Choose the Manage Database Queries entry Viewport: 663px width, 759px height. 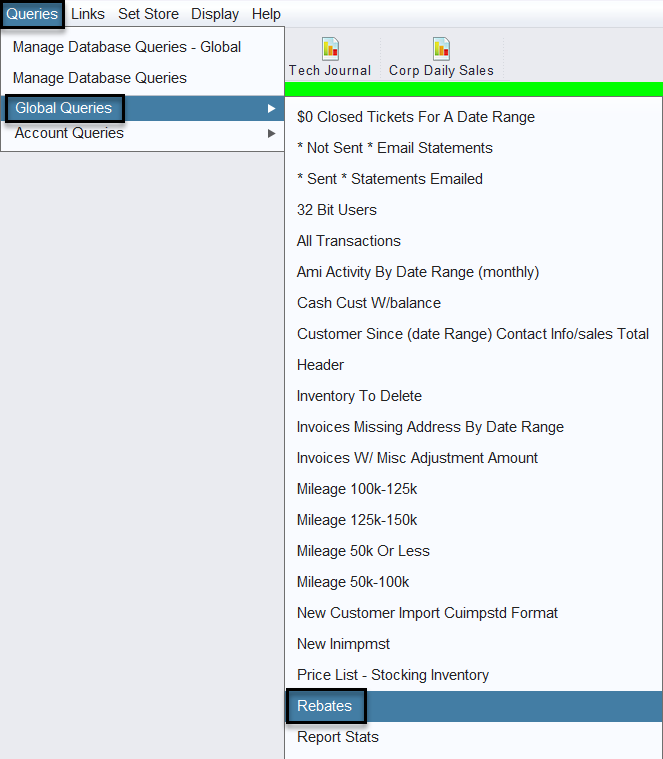pos(100,78)
